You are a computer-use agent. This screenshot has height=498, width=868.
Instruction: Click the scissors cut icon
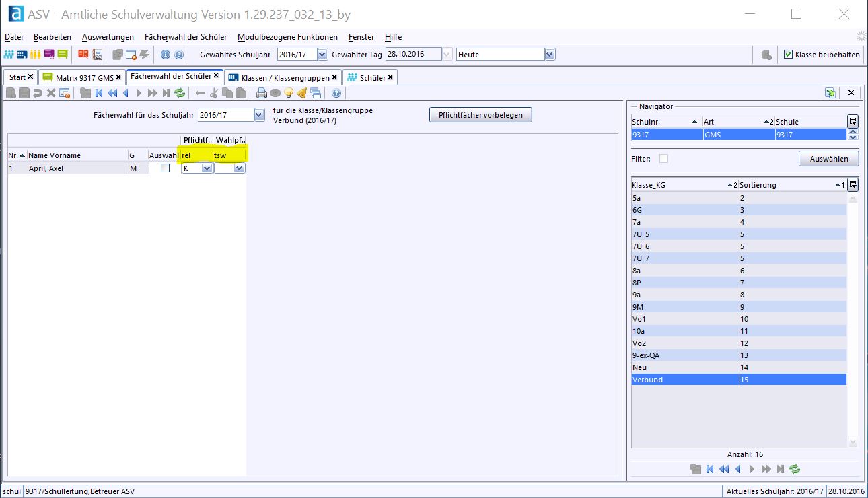click(213, 93)
